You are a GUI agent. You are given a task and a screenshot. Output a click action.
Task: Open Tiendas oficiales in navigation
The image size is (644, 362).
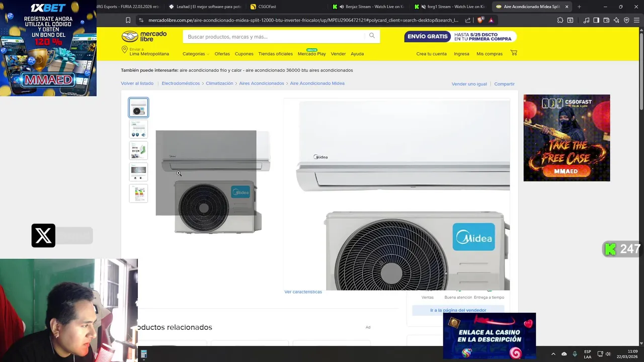click(x=275, y=54)
